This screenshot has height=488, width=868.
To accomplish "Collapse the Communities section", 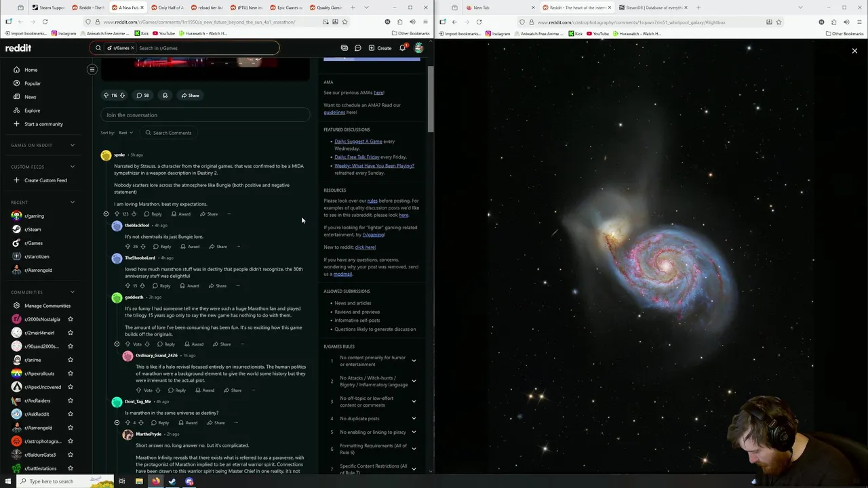I will tap(73, 292).
